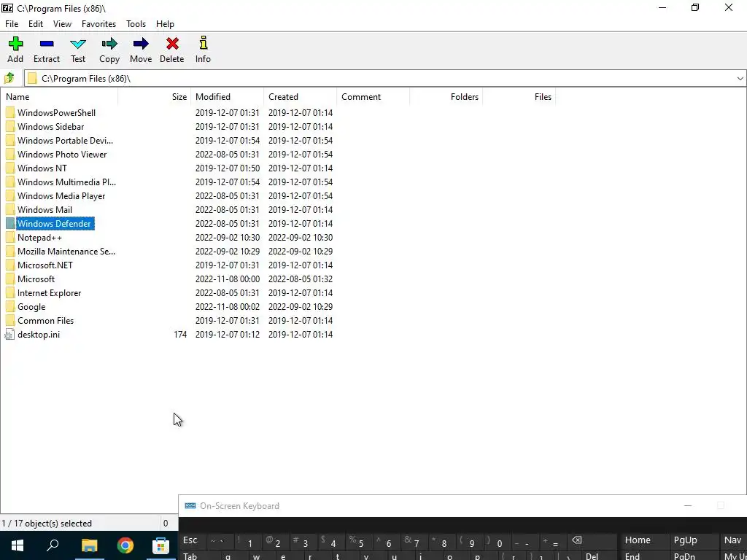Click the Esc key on On-Screen Keyboard
Screen dimensions: 747x560
click(190, 540)
